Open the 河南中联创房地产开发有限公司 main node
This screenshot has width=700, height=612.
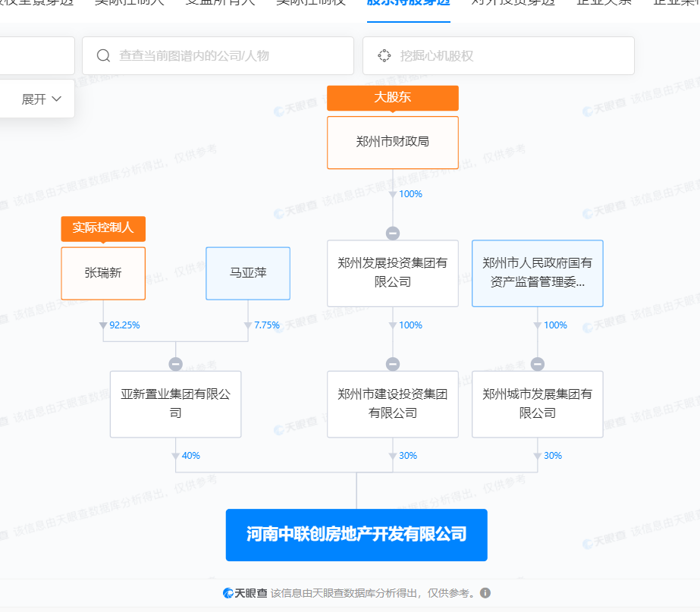(x=356, y=535)
